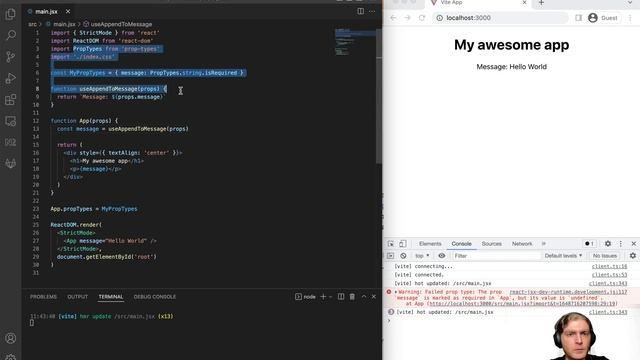Select the node terminal label
Screen dimensions: 640x360
click(x=305, y=297)
